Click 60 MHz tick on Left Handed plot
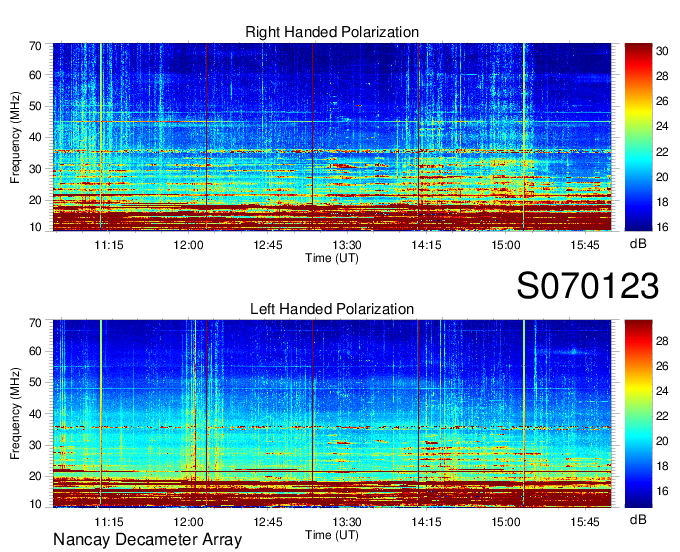This screenshot has height=552, width=680. (x=35, y=352)
